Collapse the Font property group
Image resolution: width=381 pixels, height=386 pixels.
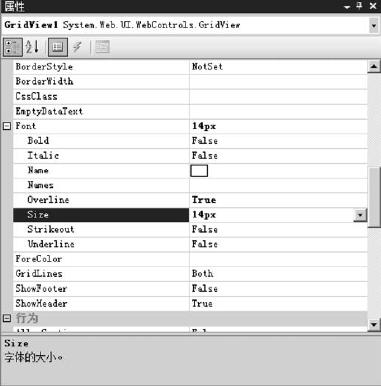pyautogui.click(x=7, y=126)
